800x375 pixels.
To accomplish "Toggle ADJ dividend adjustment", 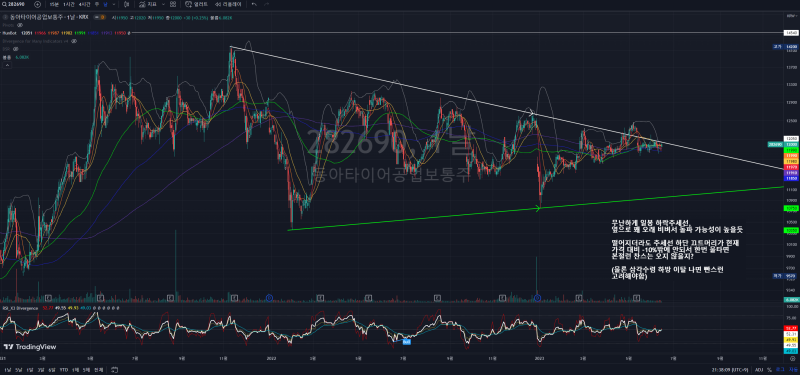I will click(759, 369).
